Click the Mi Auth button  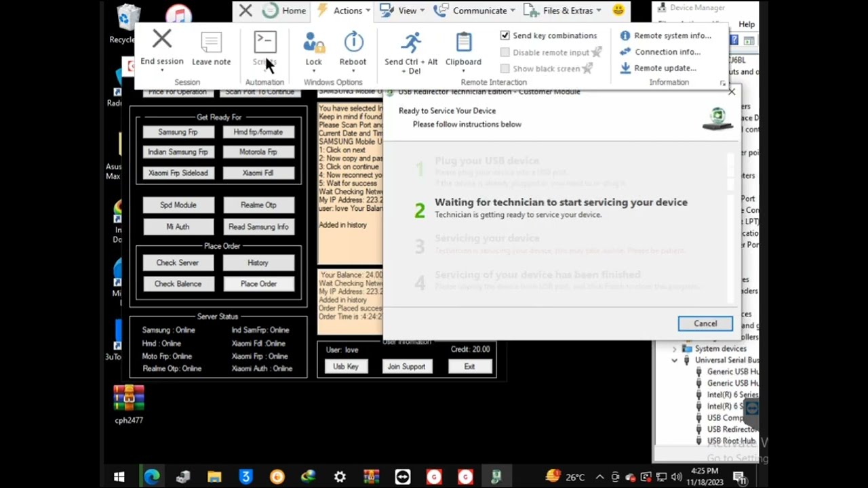coord(178,226)
